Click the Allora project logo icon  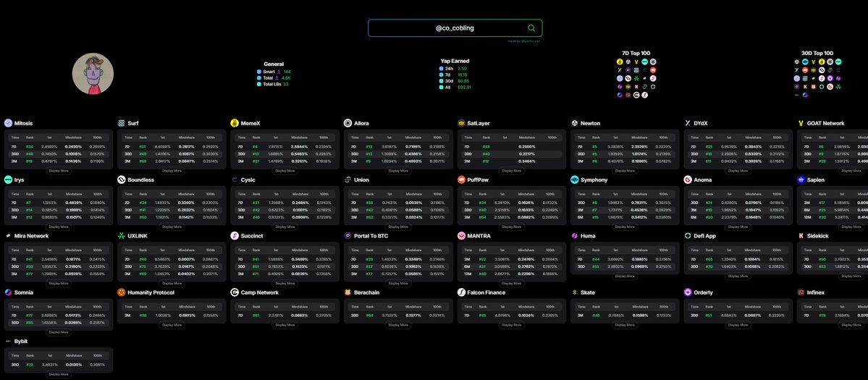(347, 123)
